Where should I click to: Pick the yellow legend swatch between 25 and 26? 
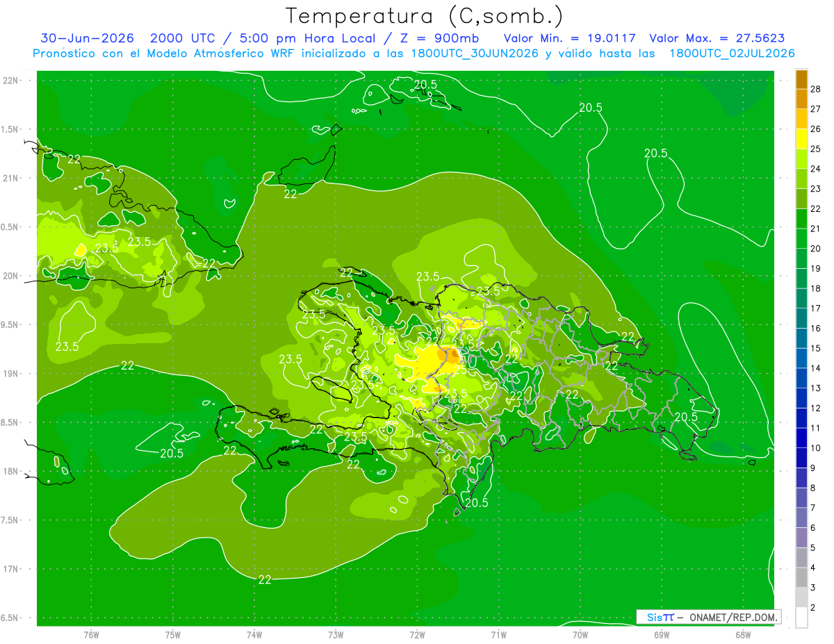coord(801,139)
